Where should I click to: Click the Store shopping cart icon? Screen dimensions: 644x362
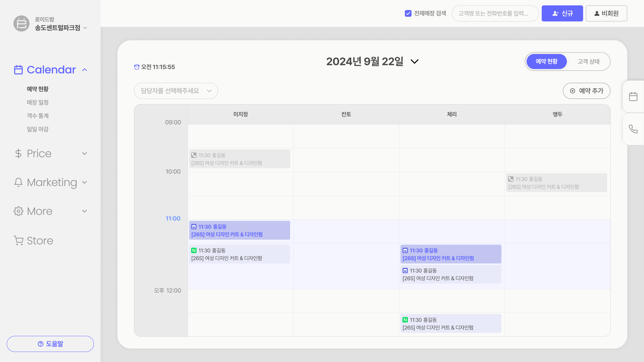18,240
